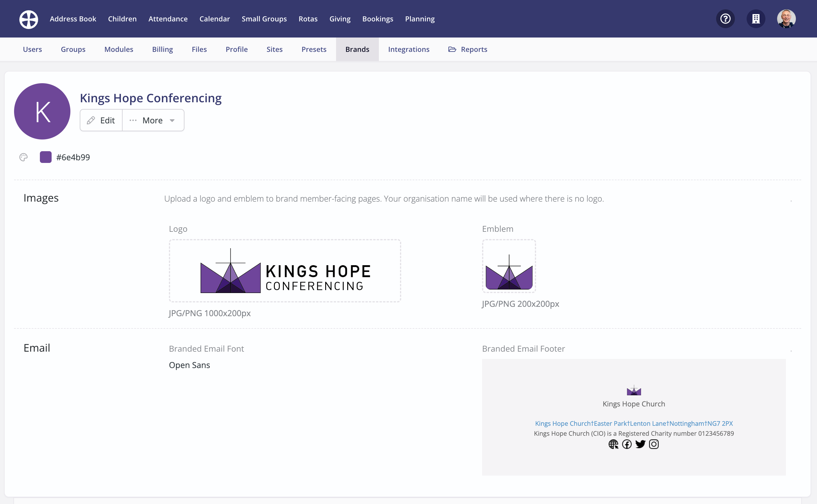
Task: Click the pencil icon on Edit button
Action: point(91,120)
